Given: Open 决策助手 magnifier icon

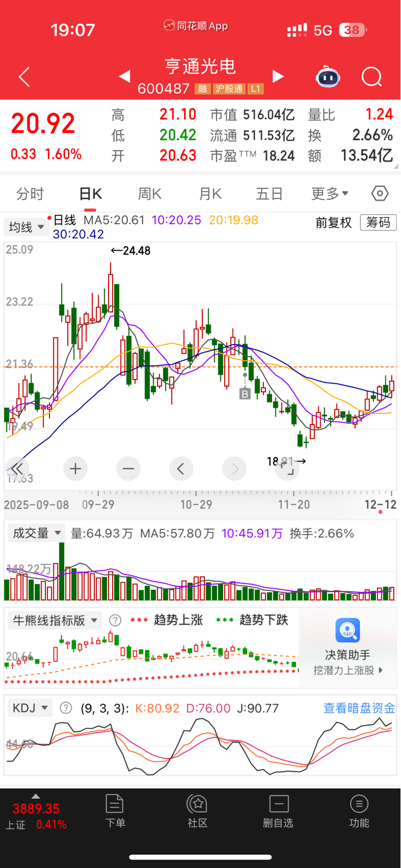Looking at the screenshot, I should [x=348, y=630].
